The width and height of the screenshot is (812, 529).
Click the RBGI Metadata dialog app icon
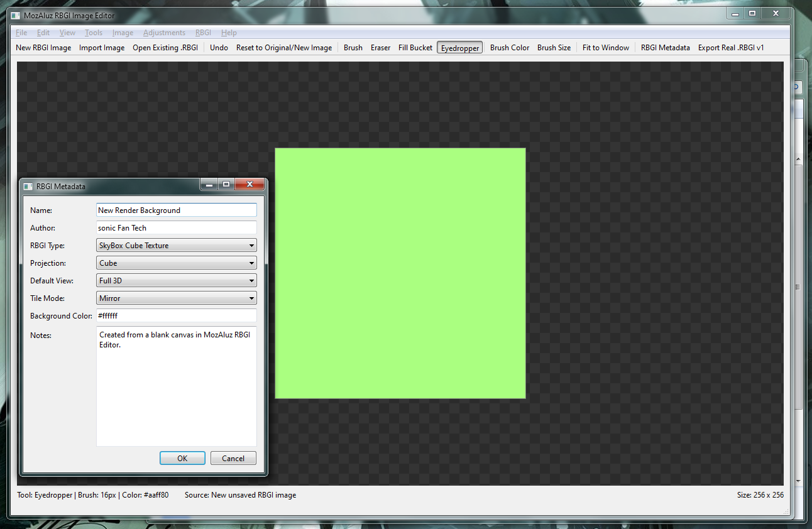point(28,187)
